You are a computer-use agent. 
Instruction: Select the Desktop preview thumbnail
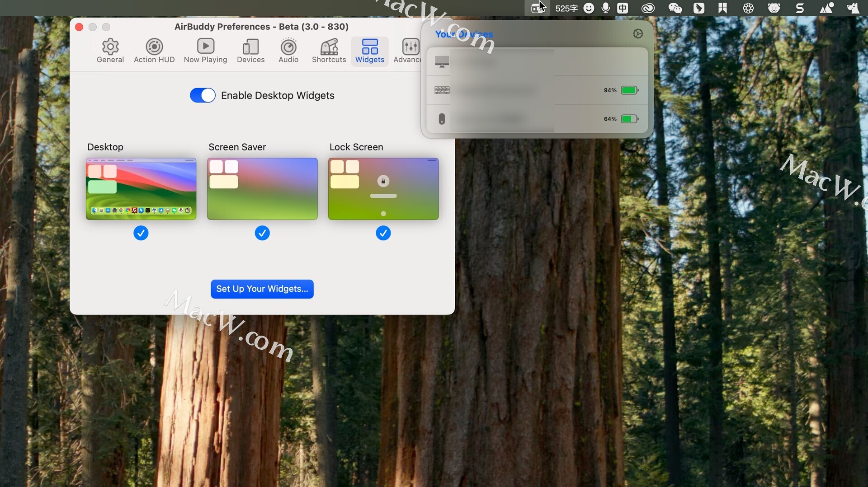point(141,189)
